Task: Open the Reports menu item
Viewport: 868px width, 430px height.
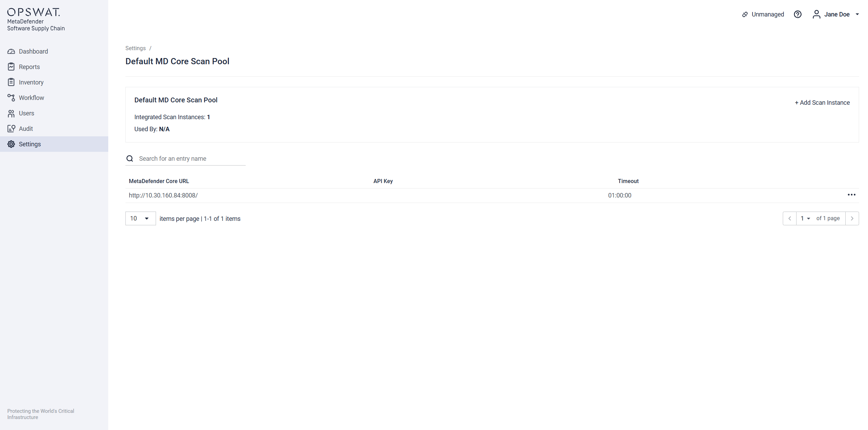Action: [54, 67]
